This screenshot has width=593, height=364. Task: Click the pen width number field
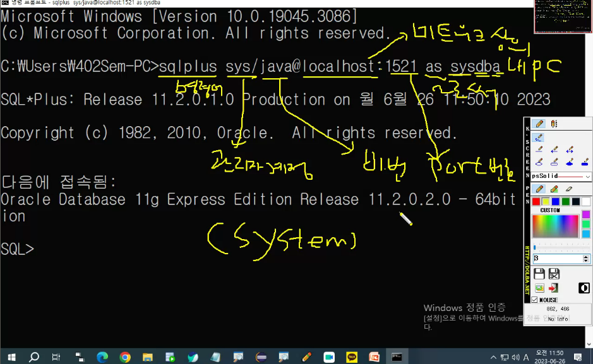tap(558, 258)
